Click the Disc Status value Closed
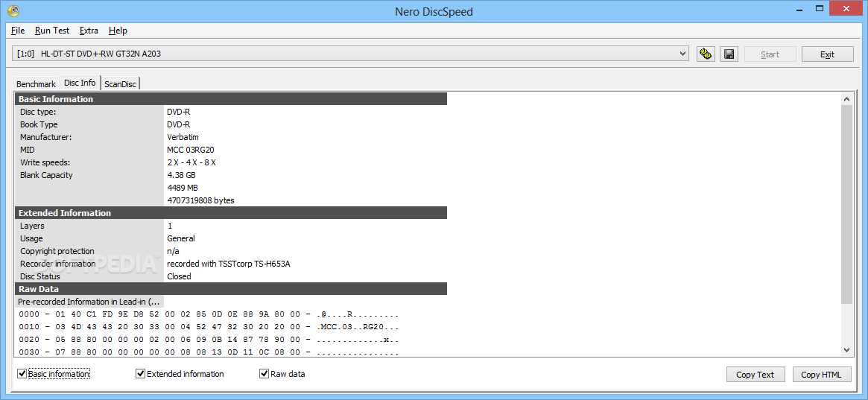Viewport: 868px width, 400px height. [179, 276]
